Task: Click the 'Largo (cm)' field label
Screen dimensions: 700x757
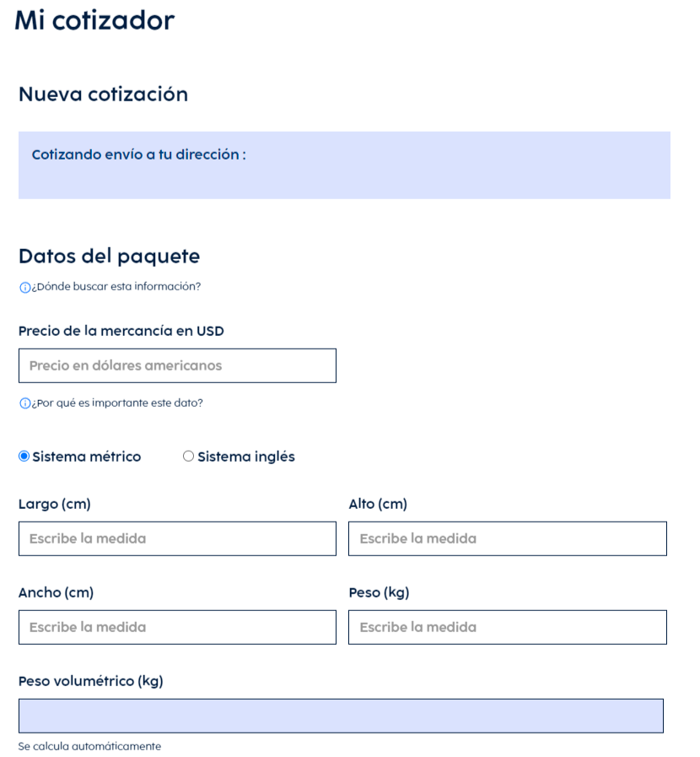Action: (x=55, y=505)
